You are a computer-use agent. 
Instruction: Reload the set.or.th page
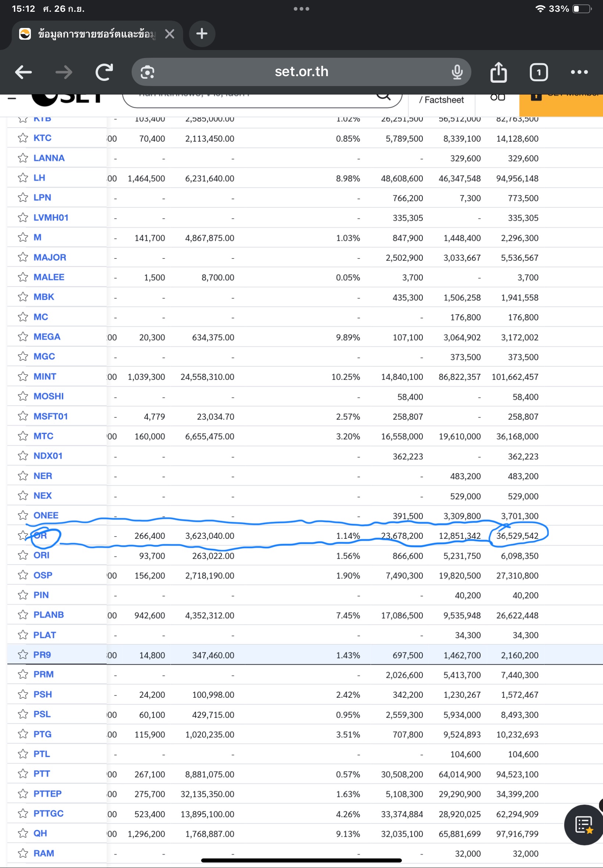(x=104, y=72)
